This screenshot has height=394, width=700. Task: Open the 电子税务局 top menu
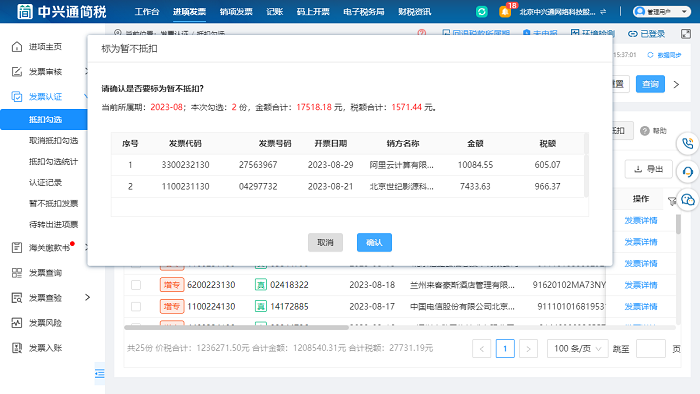tap(364, 12)
